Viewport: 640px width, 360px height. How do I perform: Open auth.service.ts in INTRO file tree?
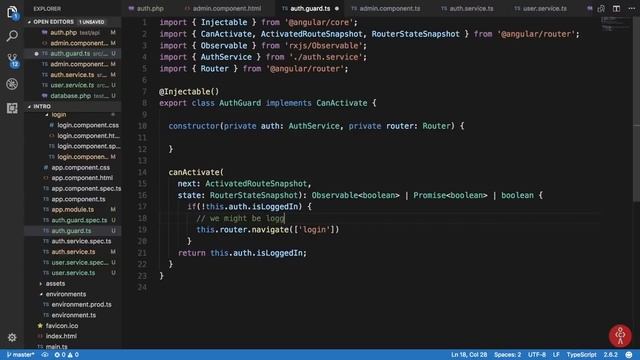coord(73,252)
